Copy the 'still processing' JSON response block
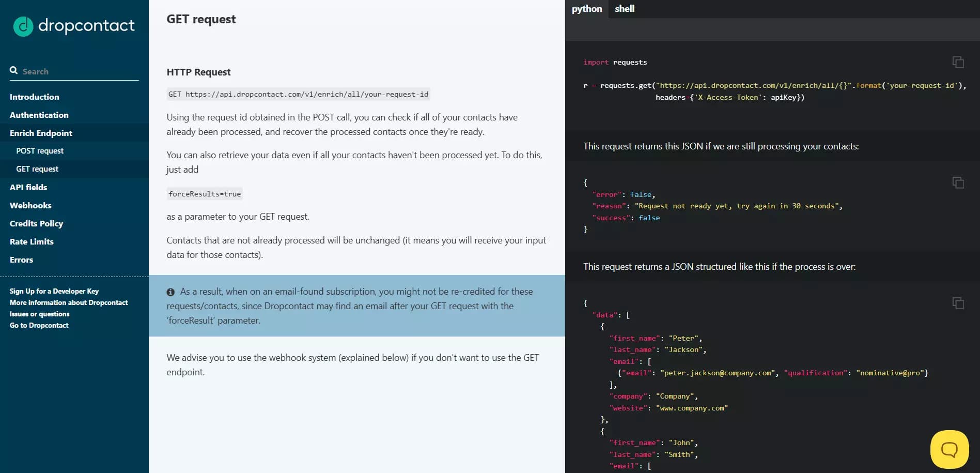The image size is (980, 473). click(958, 182)
